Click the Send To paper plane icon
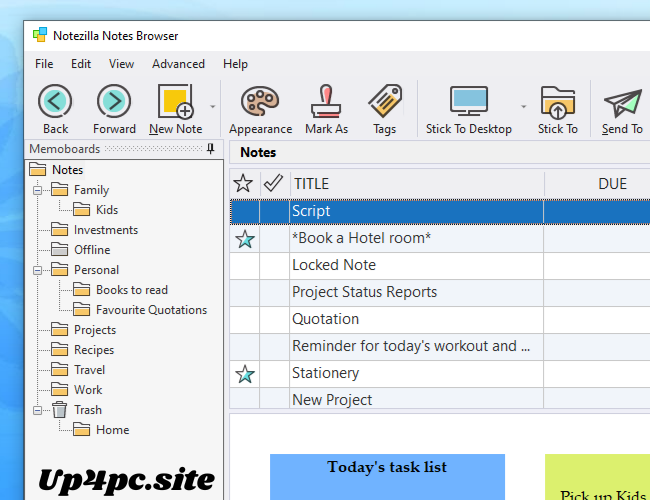 click(623, 103)
